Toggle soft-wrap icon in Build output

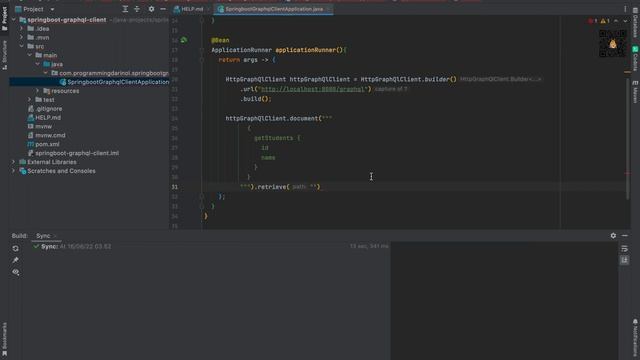(624, 249)
